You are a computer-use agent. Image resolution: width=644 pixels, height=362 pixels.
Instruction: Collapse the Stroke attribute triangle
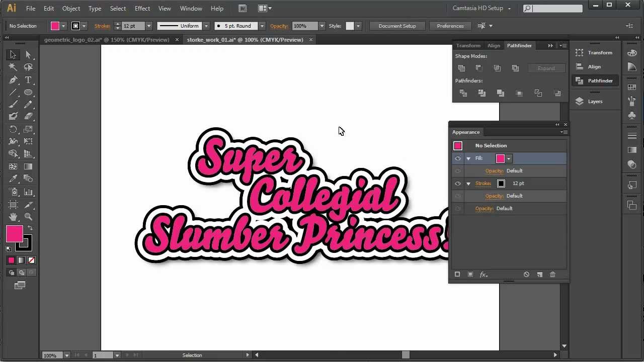(468, 184)
